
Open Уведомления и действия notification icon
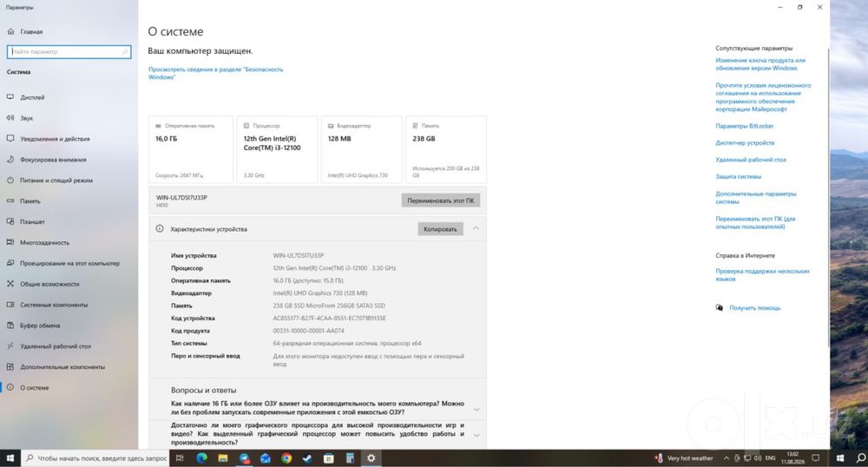click(x=10, y=138)
